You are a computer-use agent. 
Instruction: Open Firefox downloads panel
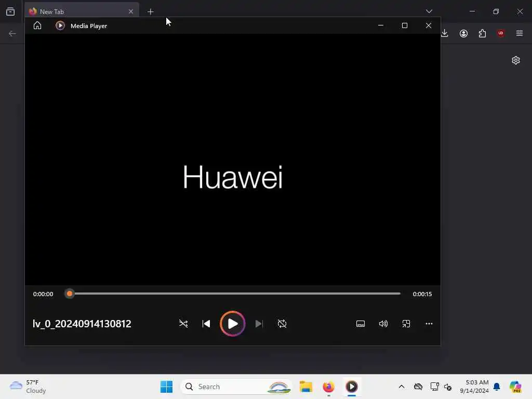coord(445,33)
